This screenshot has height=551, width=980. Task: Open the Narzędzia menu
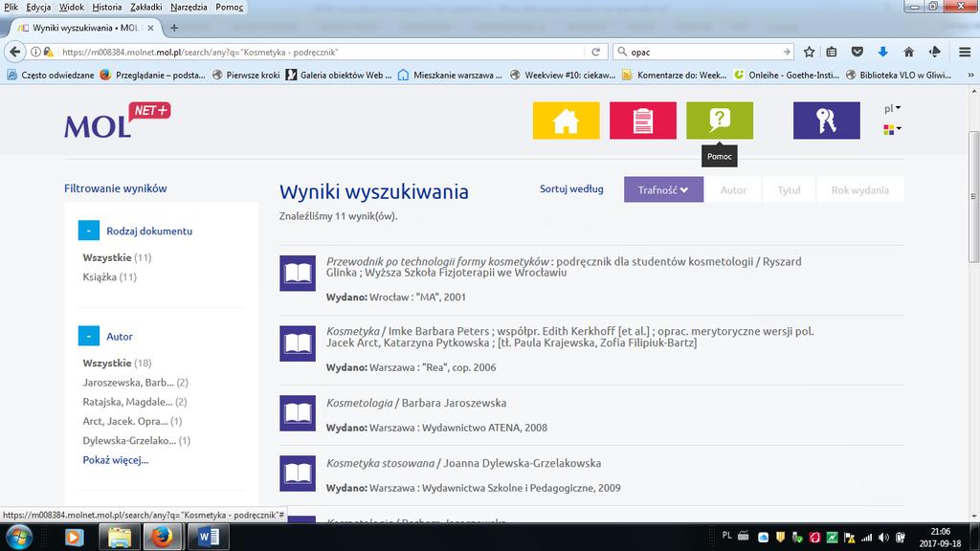[189, 7]
